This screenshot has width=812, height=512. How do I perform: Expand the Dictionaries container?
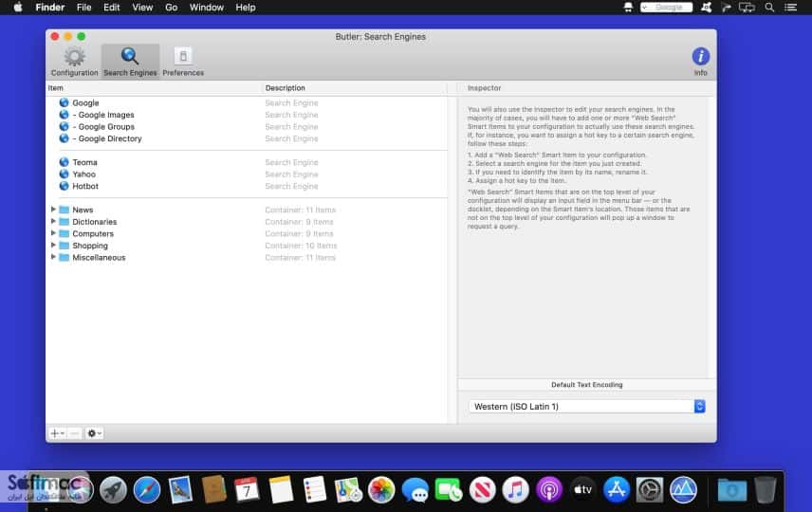coord(53,221)
